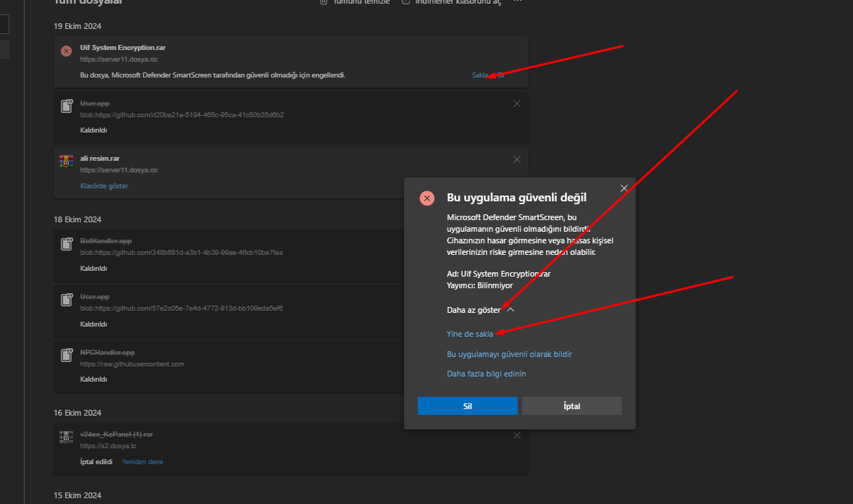This screenshot has width=853, height=504.
Task: Click the 'Yine de sakla' link
Action: click(470, 334)
